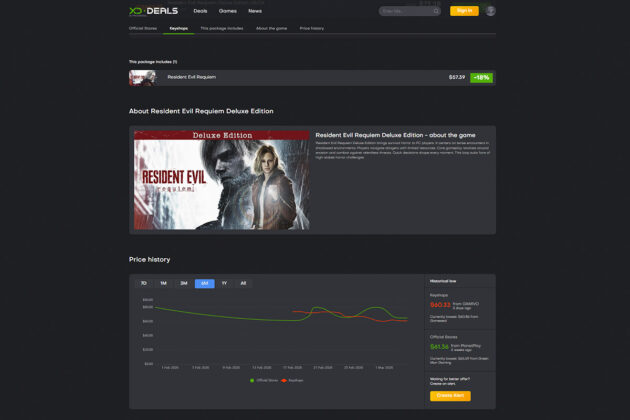
Task: Toggle Keyshops series in chart legend
Action: [292, 380]
